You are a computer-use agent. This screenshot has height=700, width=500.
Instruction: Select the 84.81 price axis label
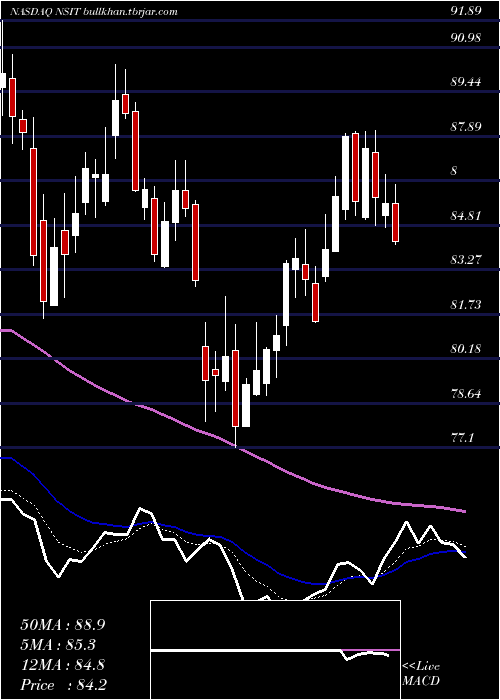[x=466, y=216]
